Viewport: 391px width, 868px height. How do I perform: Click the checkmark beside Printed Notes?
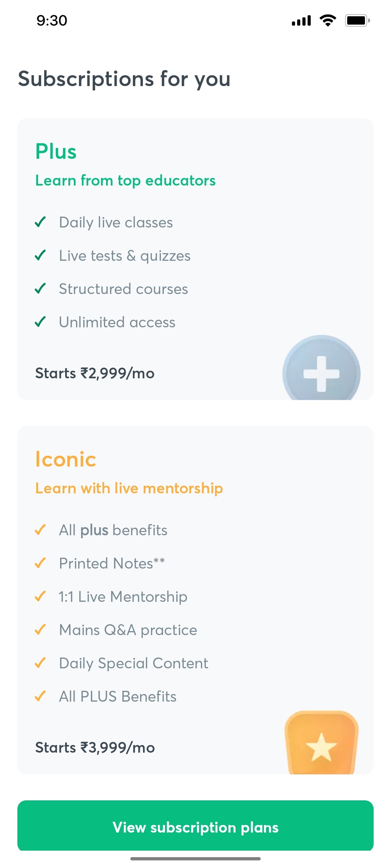[40, 563]
